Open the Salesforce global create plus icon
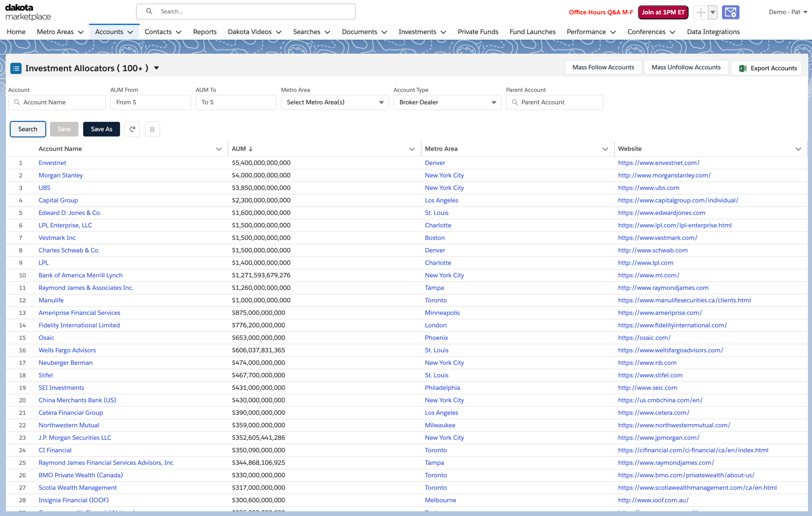Screen dimensions: 812x516 point(700,12)
